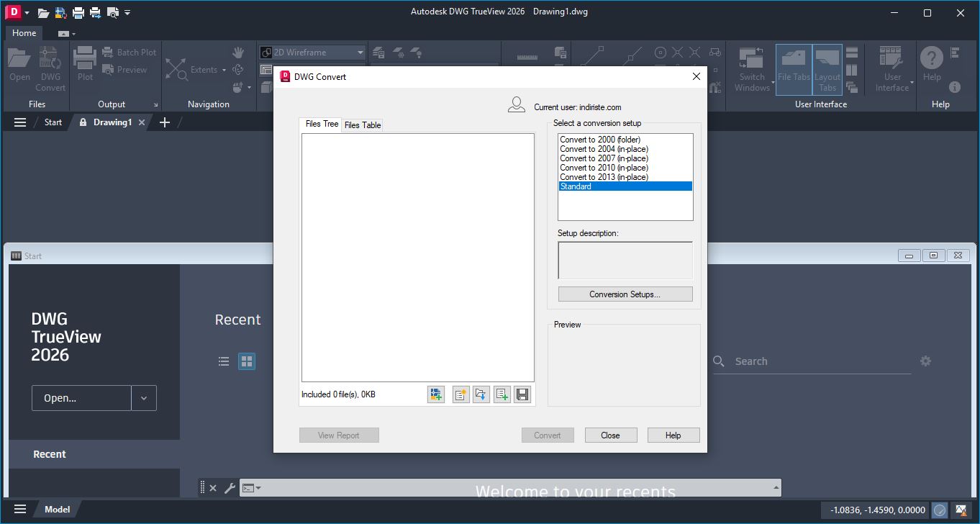Screen dimensions: 980x524
Task: Click the close X icon on command line bar
Action: 213,488
